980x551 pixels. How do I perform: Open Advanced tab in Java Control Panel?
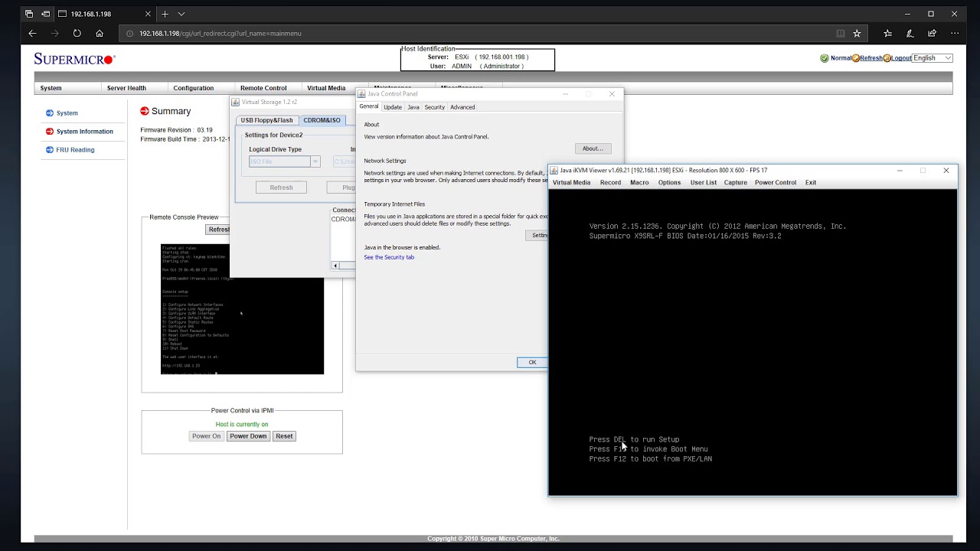click(x=462, y=107)
